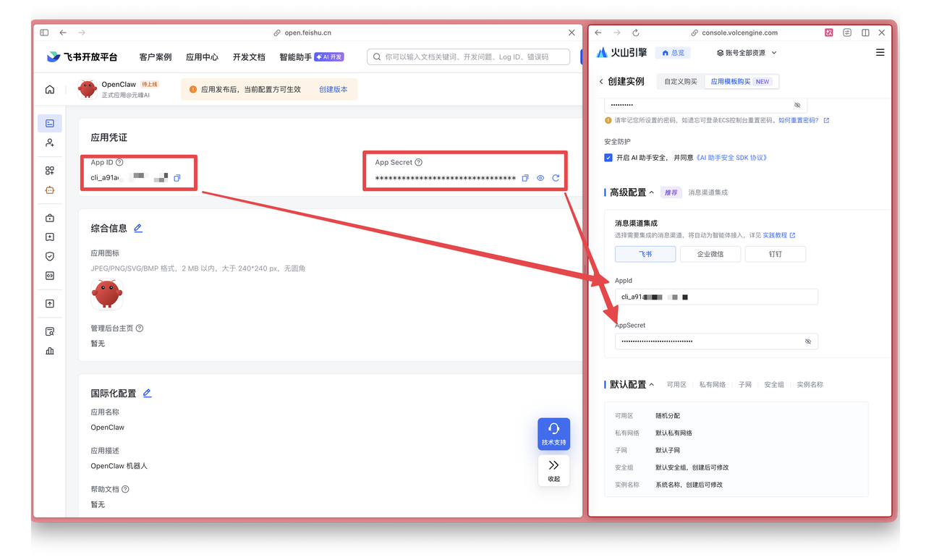Open the grid-plus capabilities icon in Feishu sidebar
This screenshot has height=560, width=926.
(x=50, y=171)
